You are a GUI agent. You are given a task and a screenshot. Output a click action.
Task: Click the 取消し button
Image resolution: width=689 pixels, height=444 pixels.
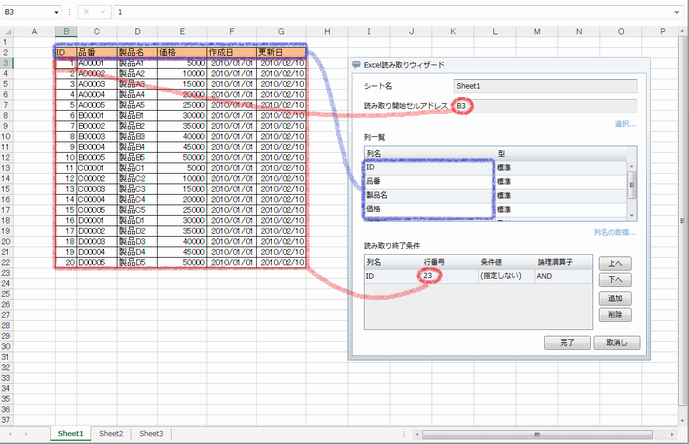pos(615,343)
